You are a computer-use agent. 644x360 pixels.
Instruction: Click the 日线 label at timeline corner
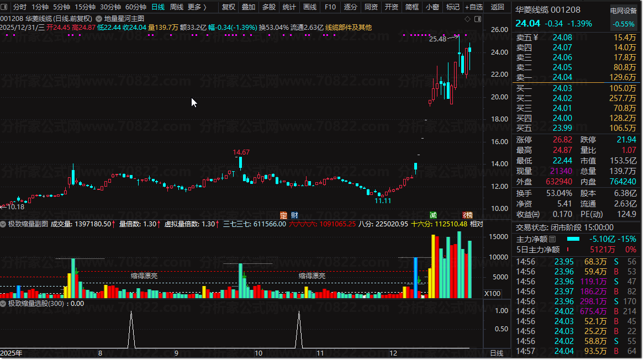click(x=497, y=353)
